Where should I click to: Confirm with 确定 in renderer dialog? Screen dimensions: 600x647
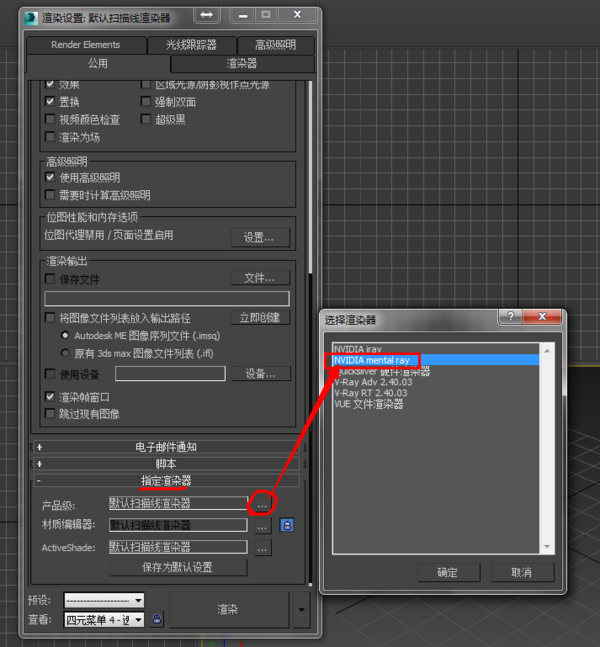[x=449, y=572]
